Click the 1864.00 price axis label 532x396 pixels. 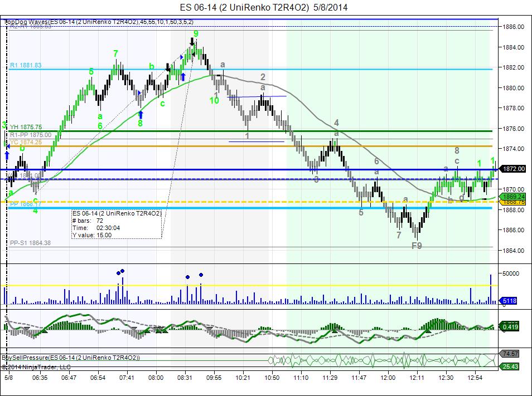pyautogui.click(x=514, y=251)
